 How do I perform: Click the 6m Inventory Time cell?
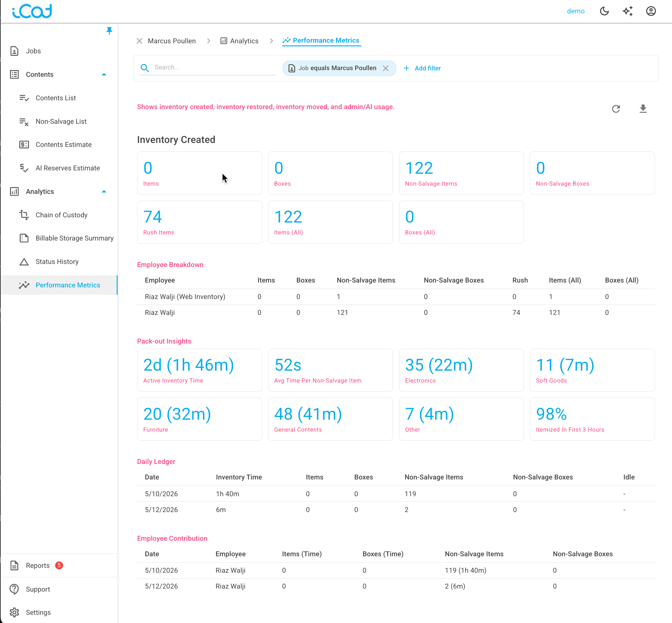click(x=221, y=510)
